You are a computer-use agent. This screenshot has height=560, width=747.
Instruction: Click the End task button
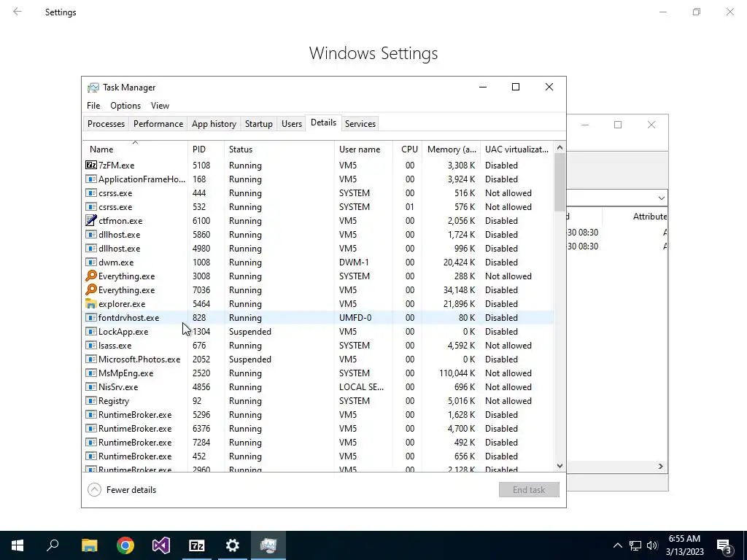(x=529, y=489)
